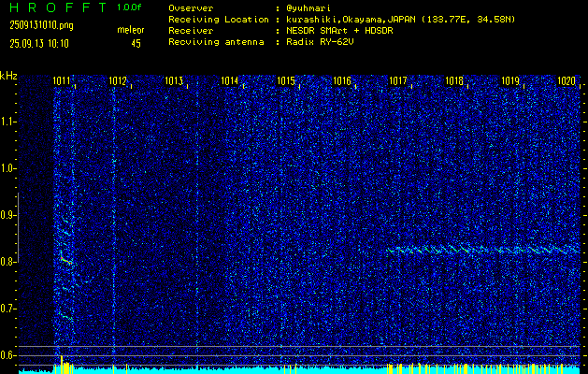Click the 1019 time marker

[510, 81]
